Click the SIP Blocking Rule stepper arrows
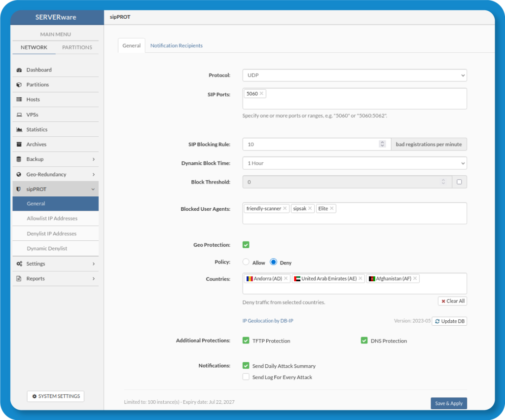The height and width of the screenshot is (420, 505). tap(382, 144)
